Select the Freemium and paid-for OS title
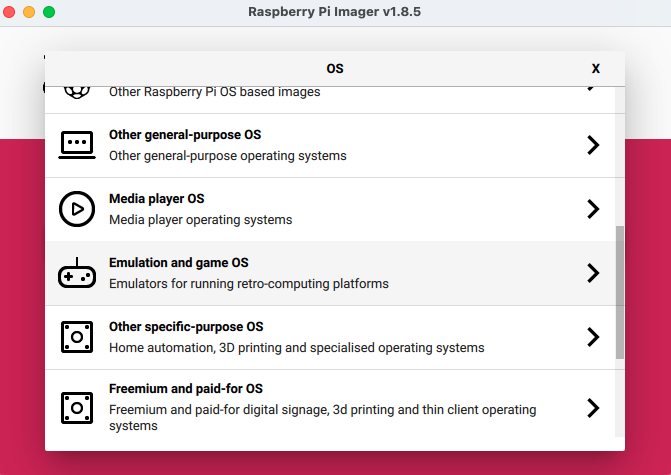This screenshot has width=671, height=475. tap(185, 389)
